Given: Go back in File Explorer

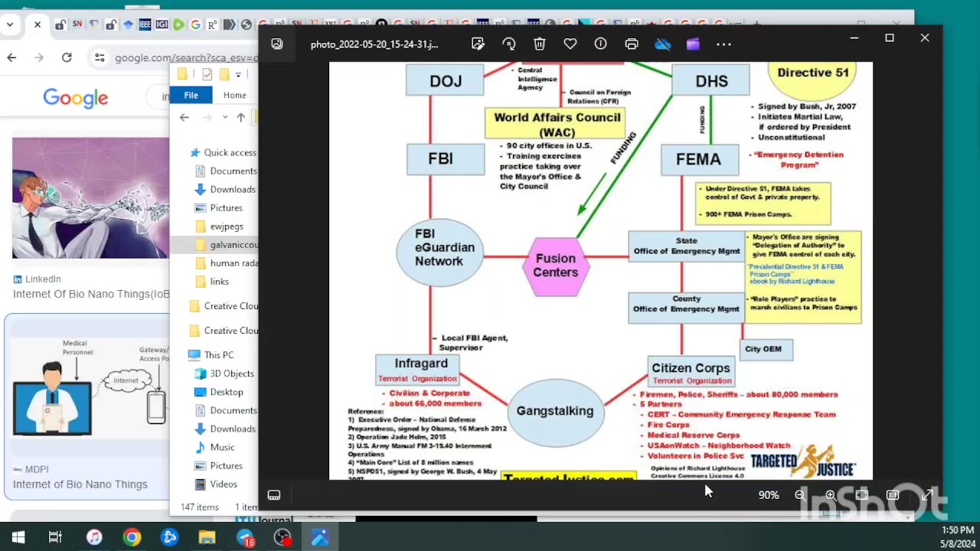Looking at the screenshot, I should tap(184, 117).
